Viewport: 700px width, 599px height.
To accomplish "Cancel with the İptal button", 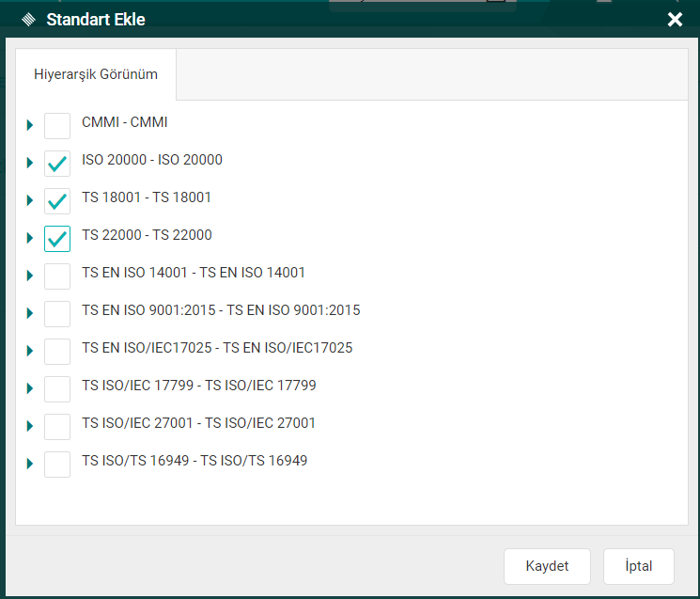I will click(x=638, y=566).
